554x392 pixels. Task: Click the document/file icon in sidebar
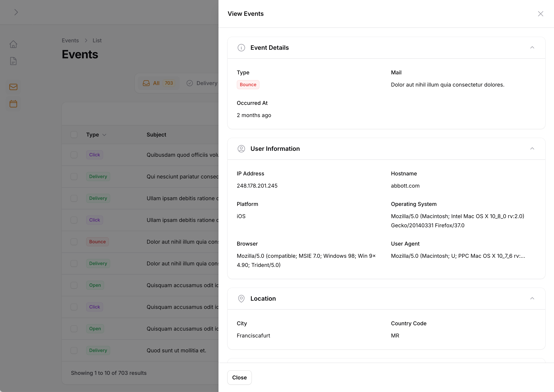[x=13, y=61]
